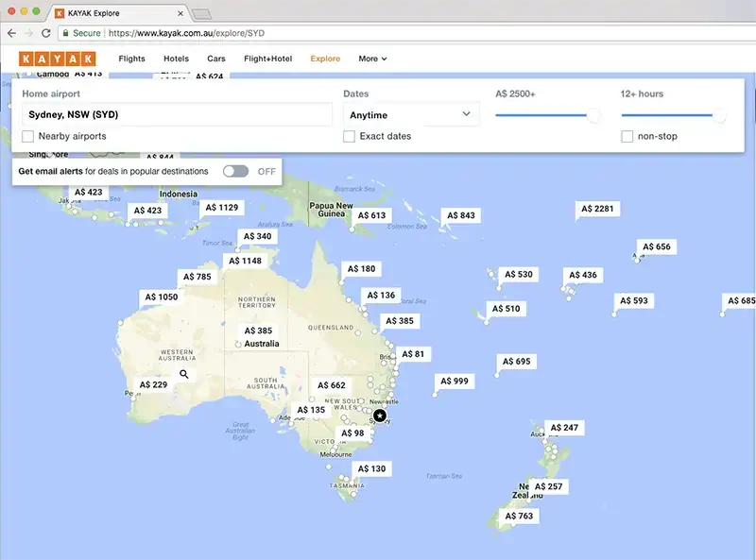
Task: Click the KAYAK logo
Action: [58, 59]
